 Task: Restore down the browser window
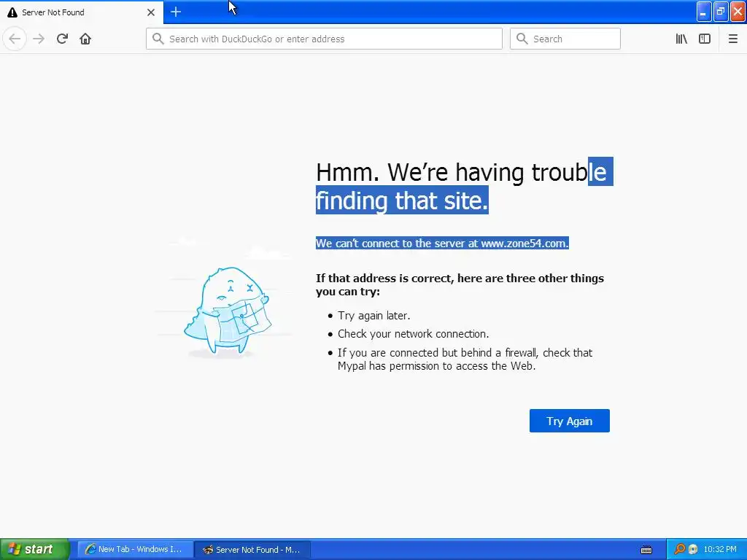[x=720, y=12]
